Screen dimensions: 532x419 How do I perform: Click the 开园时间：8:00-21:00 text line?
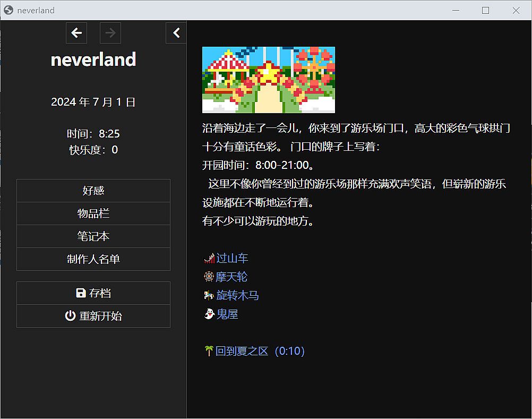coord(259,165)
